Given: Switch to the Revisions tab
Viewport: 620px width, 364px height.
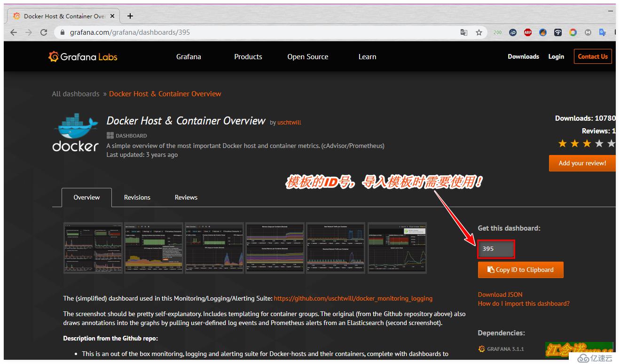Looking at the screenshot, I should click(x=137, y=198).
